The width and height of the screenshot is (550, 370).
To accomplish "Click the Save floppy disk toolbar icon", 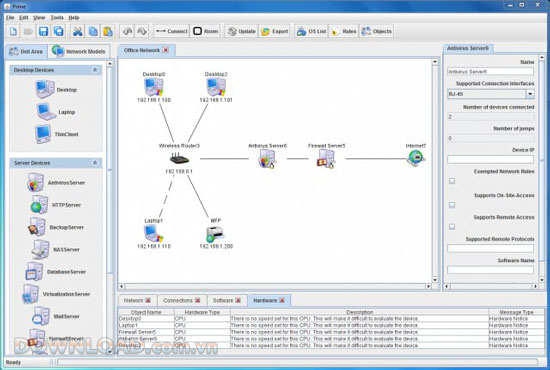I will click(43, 31).
